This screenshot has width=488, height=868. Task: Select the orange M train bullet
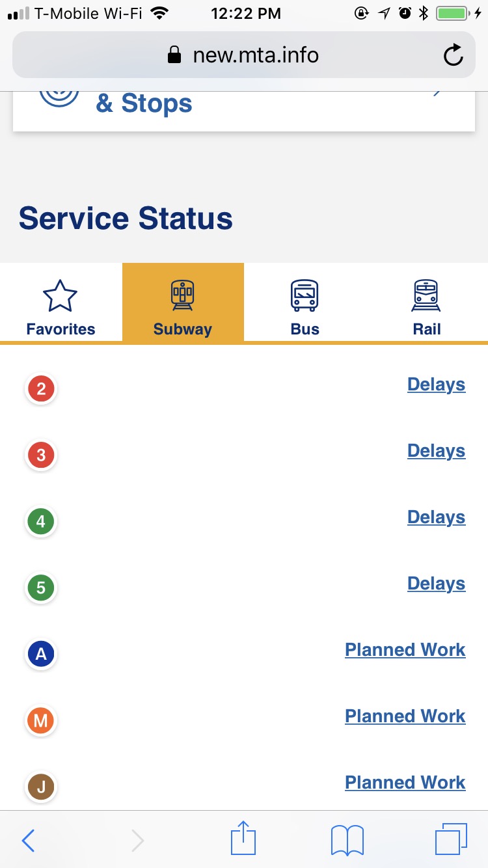[x=41, y=720]
